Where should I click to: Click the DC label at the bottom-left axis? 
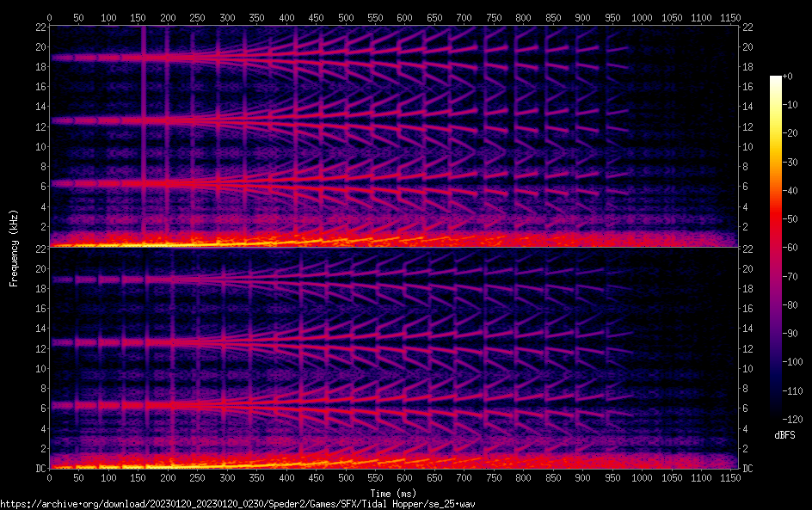[x=38, y=468]
